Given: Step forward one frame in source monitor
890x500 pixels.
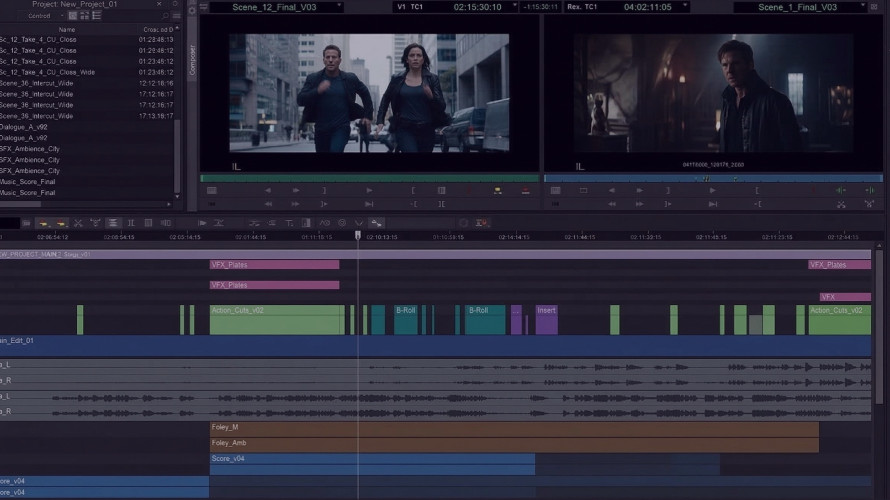Looking at the screenshot, I should (x=296, y=191).
